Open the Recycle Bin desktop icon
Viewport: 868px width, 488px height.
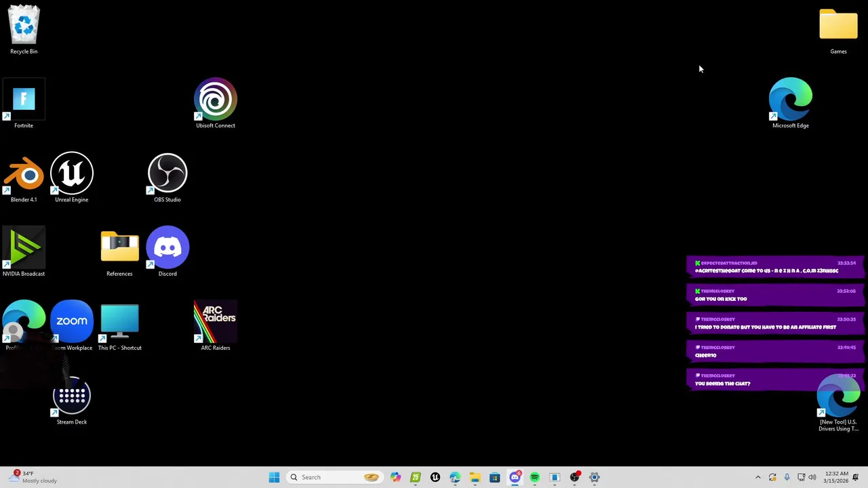(x=24, y=30)
